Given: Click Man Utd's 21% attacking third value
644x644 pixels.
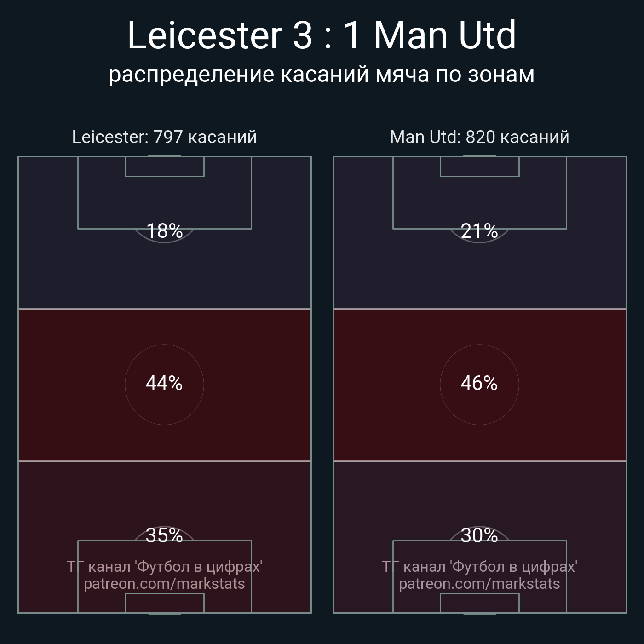Looking at the screenshot, I should (479, 231).
